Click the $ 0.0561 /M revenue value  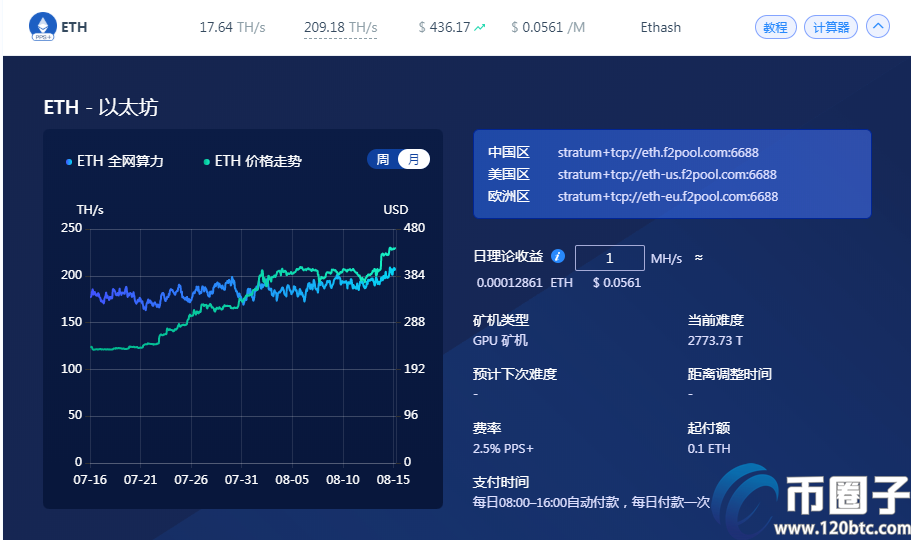click(548, 27)
